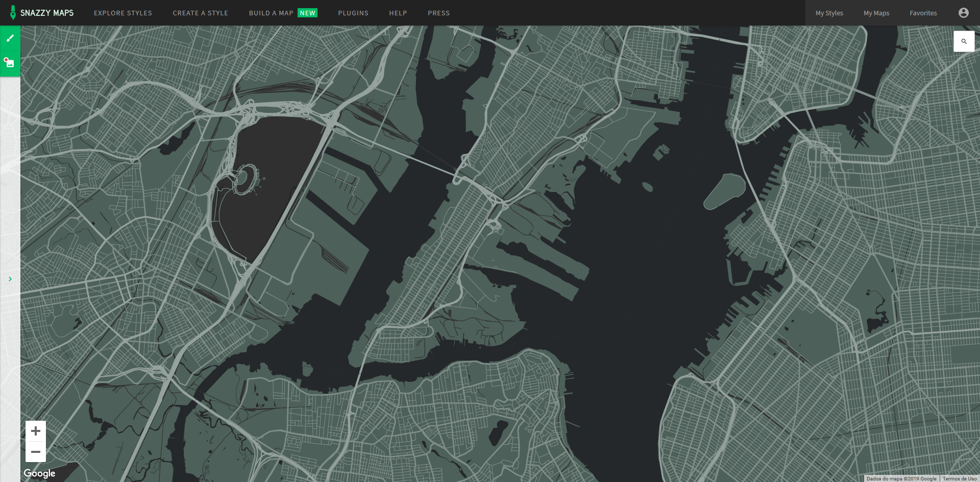Expand the collapsed left sidebar chevron
Viewport: 980px width, 482px height.
tap(10, 279)
